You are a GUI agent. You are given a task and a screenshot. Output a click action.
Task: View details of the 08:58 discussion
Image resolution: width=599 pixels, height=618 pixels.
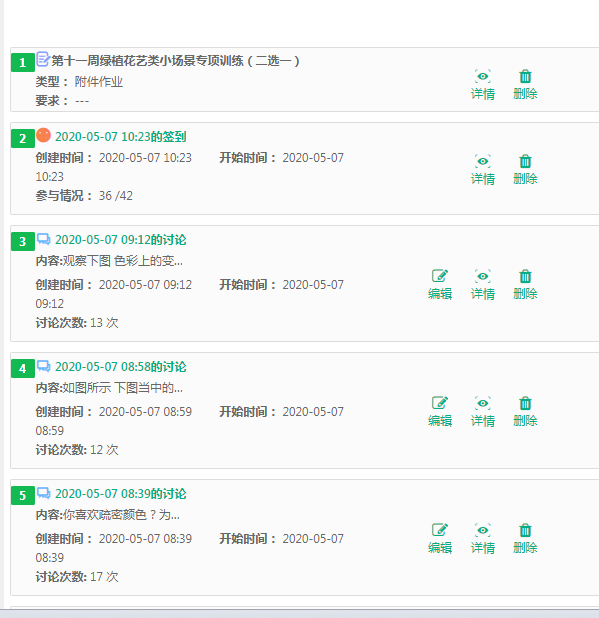[x=483, y=412]
